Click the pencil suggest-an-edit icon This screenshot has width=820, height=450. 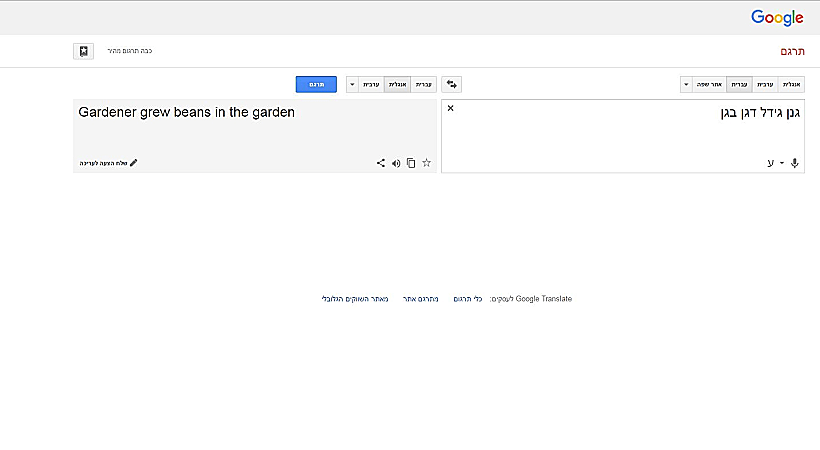tap(134, 163)
